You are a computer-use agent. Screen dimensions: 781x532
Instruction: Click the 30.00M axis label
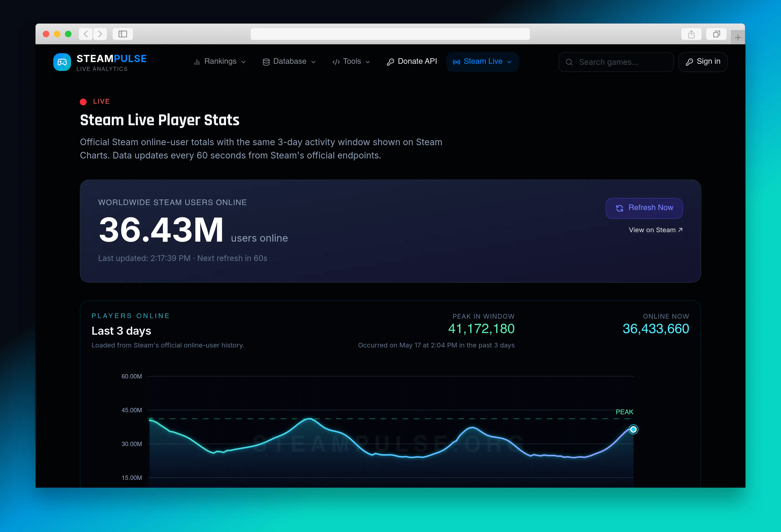pos(132,444)
